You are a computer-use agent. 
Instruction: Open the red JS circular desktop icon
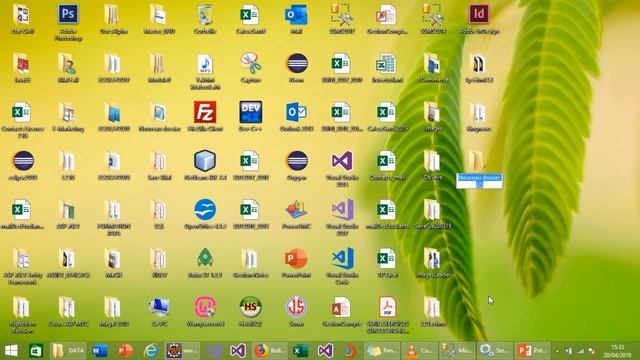296,307
